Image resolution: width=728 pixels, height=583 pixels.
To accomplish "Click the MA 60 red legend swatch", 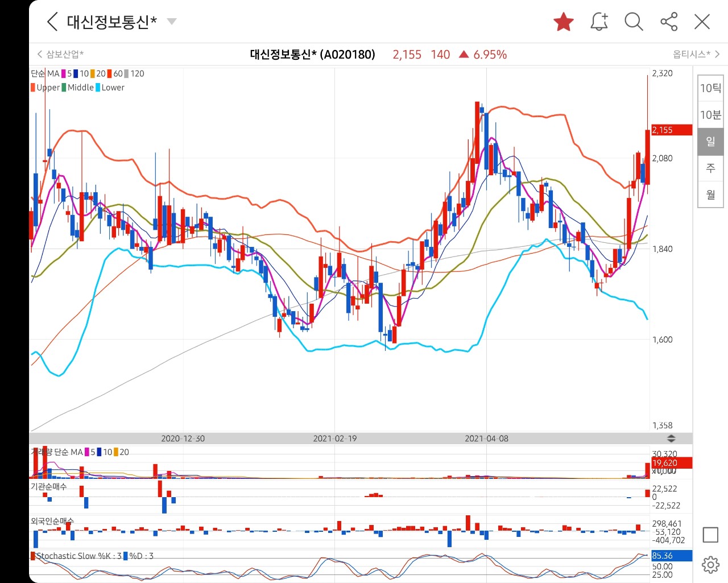I will [x=110, y=73].
